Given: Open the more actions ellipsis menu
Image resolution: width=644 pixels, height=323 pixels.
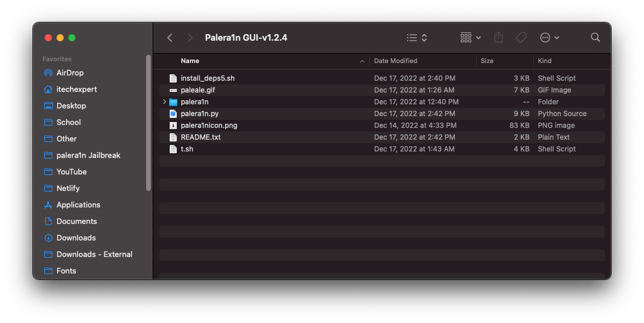Looking at the screenshot, I should click(x=549, y=38).
